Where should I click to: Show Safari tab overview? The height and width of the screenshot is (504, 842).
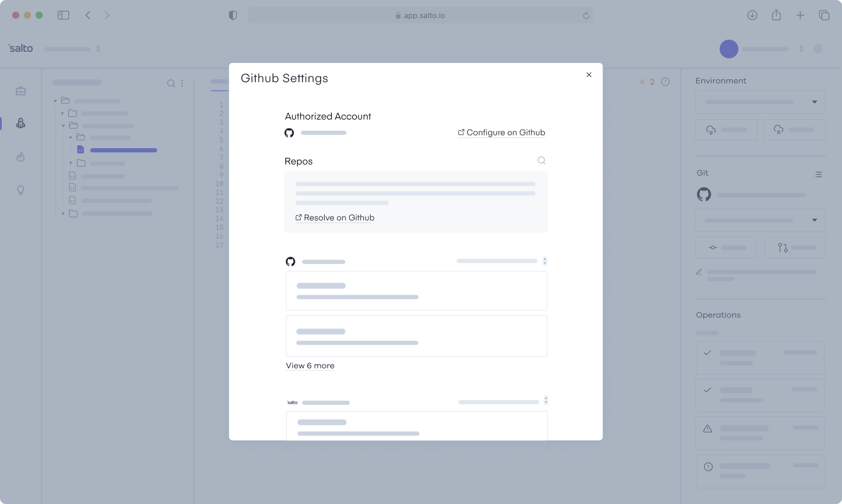824,15
